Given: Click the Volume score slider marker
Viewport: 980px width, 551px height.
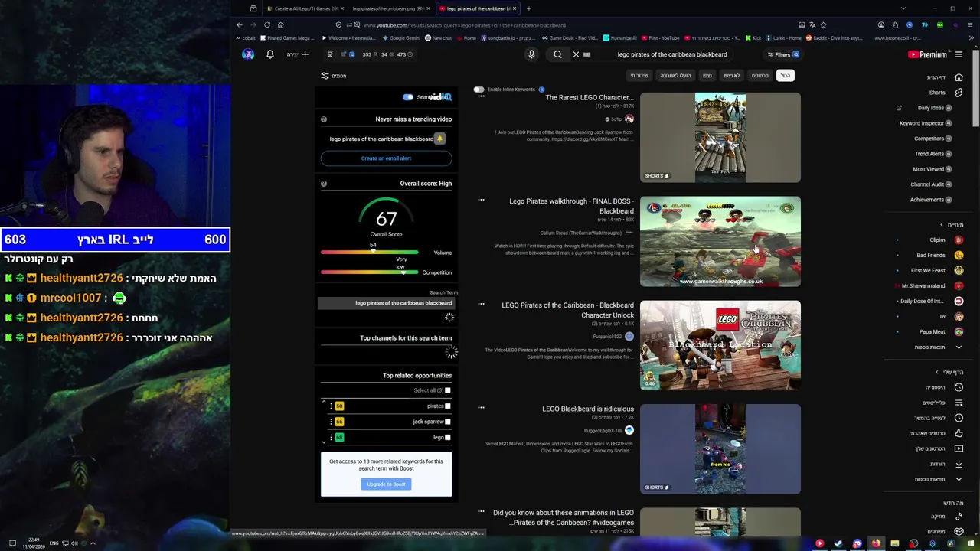Looking at the screenshot, I should point(373,252).
